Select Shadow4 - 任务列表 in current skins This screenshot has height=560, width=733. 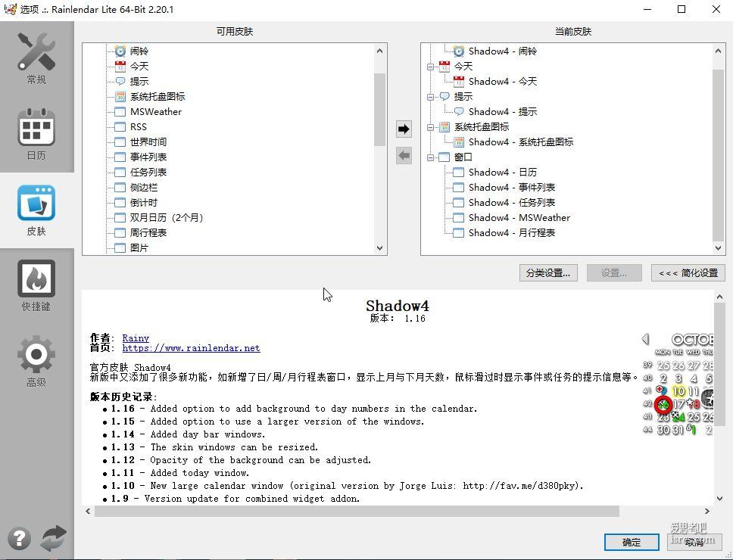pos(512,203)
